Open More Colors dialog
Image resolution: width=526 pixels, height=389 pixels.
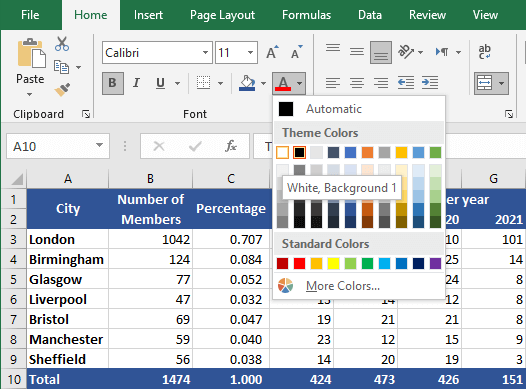(359, 286)
